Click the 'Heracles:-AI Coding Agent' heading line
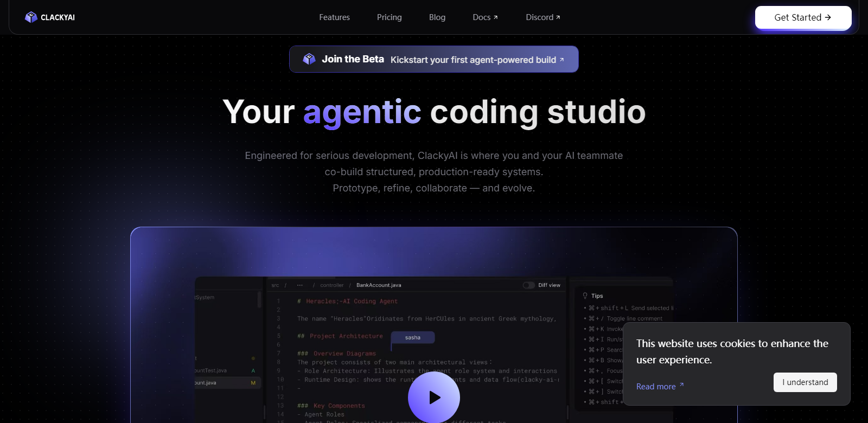 (x=347, y=301)
